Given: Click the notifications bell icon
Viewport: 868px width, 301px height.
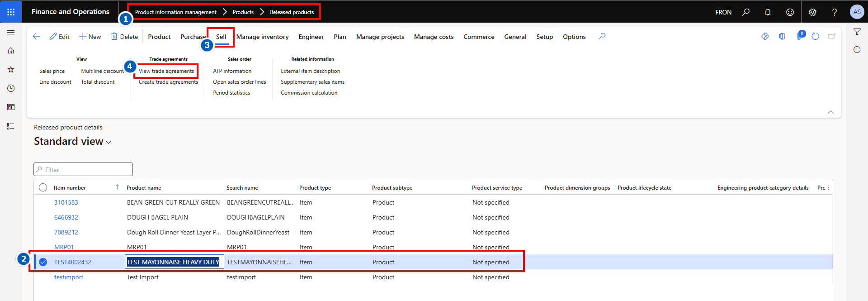Looking at the screenshot, I should 768,12.
